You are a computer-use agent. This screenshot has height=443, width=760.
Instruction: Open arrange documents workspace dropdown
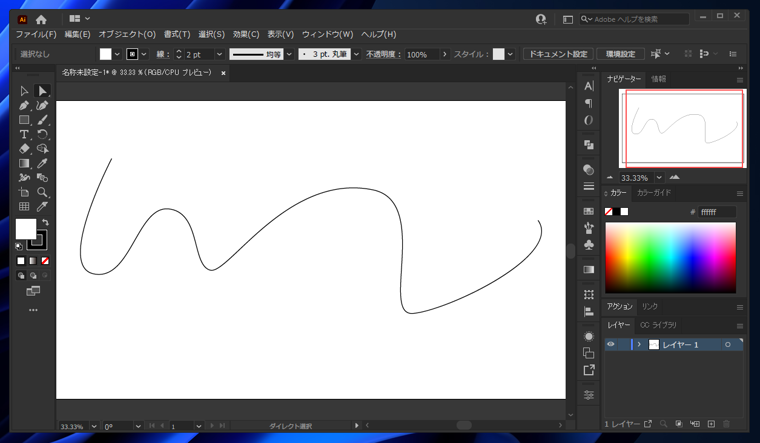pyautogui.click(x=79, y=19)
